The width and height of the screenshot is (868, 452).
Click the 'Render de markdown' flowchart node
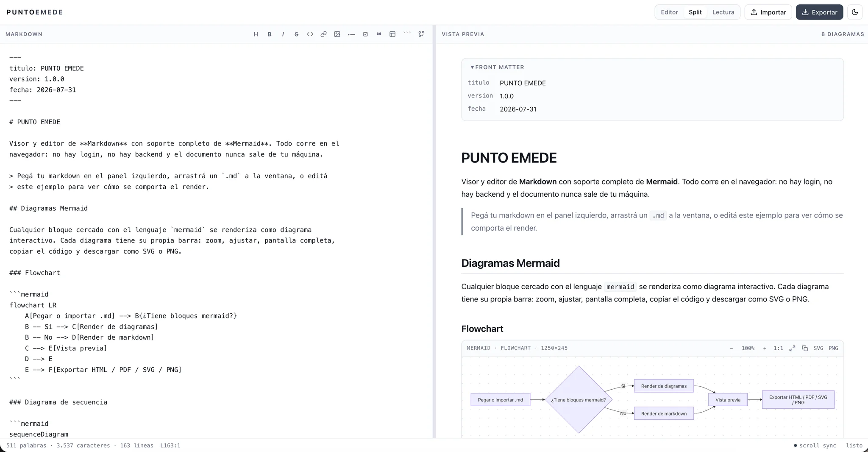pyautogui.click(x=664, y=413)
